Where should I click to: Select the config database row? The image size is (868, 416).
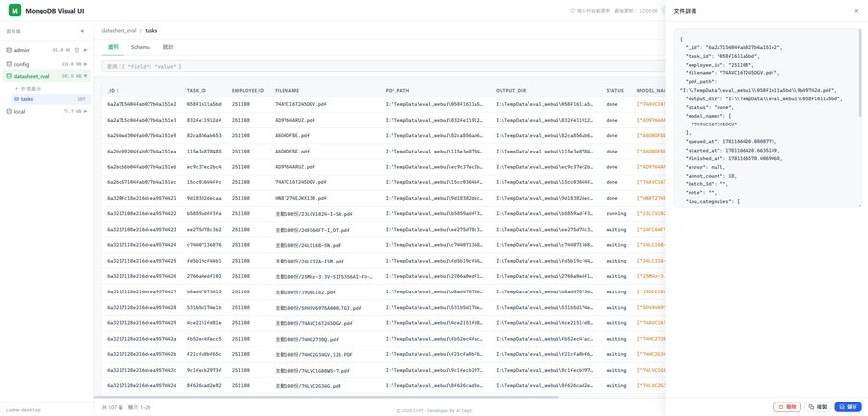click(x=46, y=64)
